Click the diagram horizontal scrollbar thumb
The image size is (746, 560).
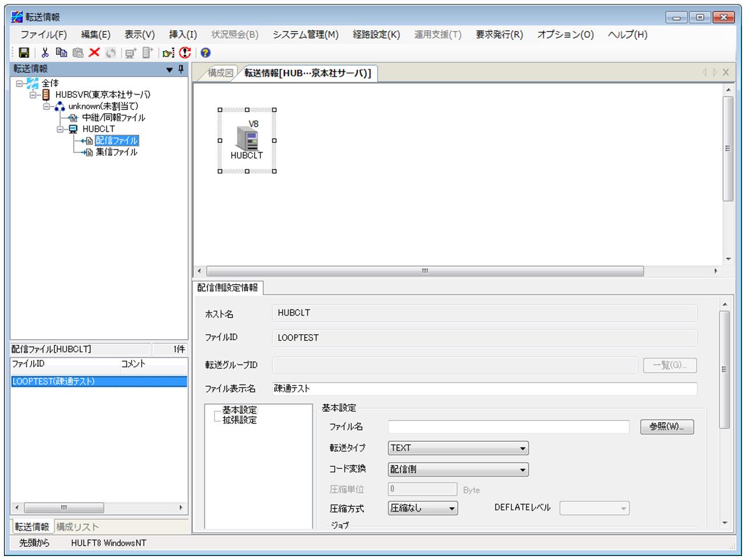425,271
